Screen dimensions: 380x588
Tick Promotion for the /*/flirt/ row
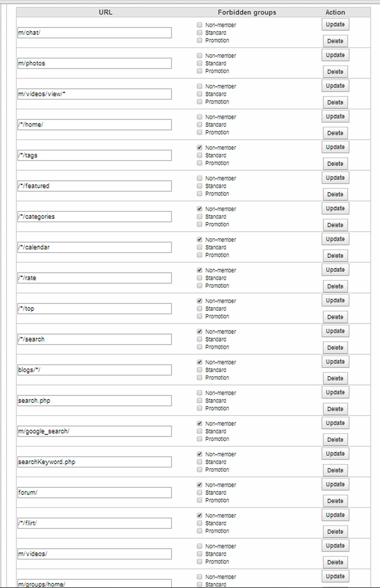pos(200,531)
